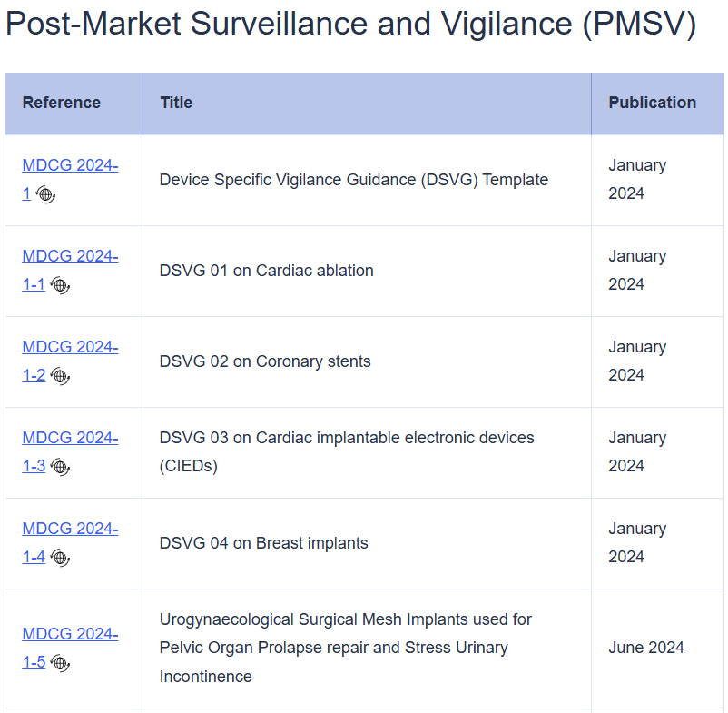Select the Device Specific Vigilance Guidance Template title
728x713 pixels.
[x=354, y=180]
